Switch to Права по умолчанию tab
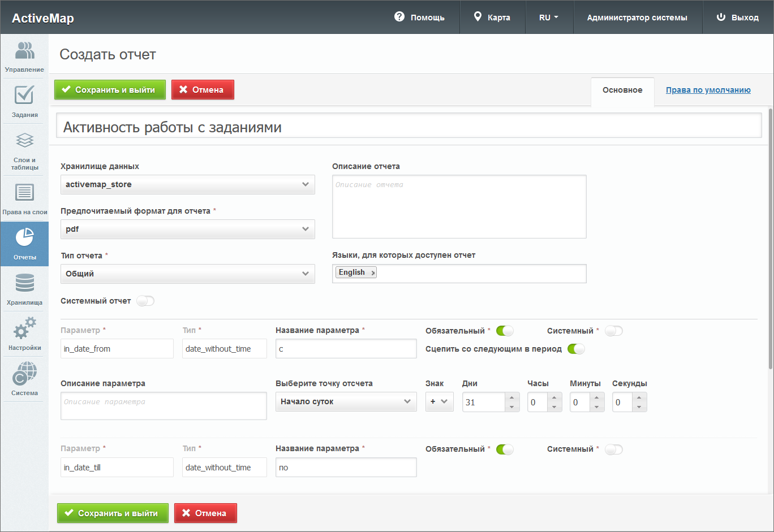 (x=708, y=90)
